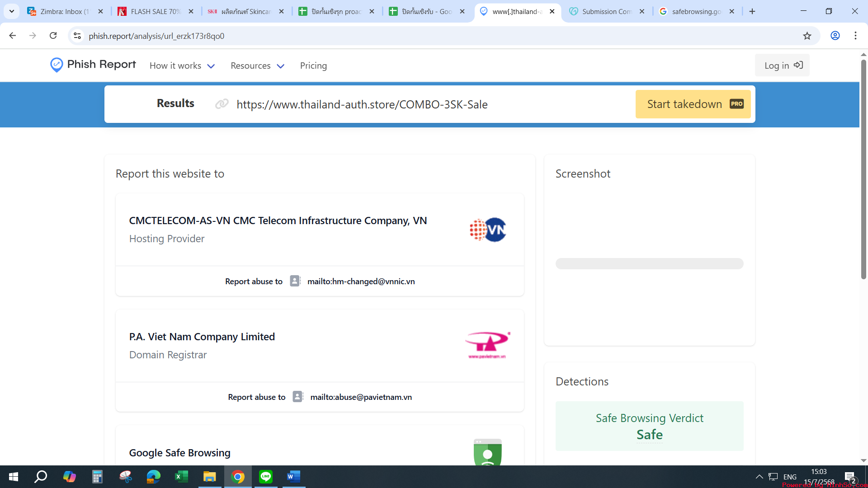
Task: Switch to the Skincare products tab
Action: 245,11
